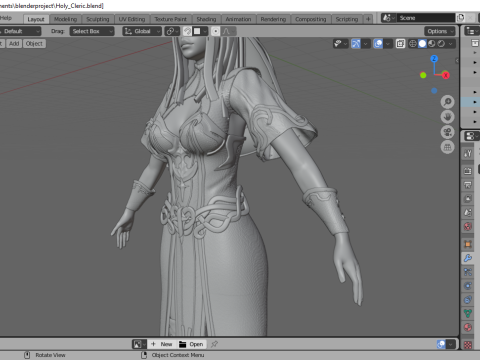Open the Options dropdown
This screenshot has width=480, height=360.
[x=440, y=31]
